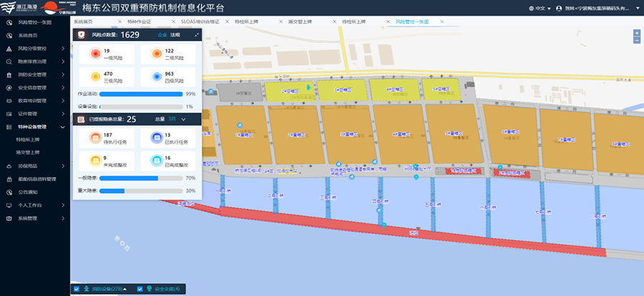
Task: Select the 法规 filter link
Action: (x=175, y=35)
